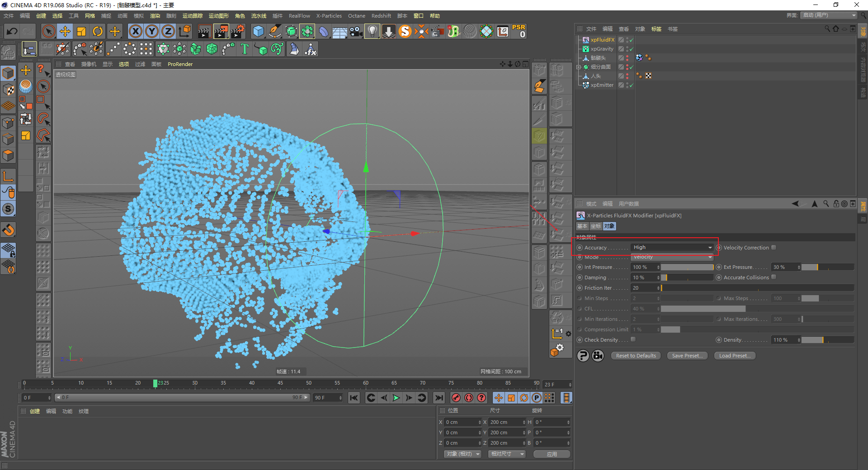Click the orange S icon in toolbar
Viewport: 868px width, 470px height.
pyautogui.click(x=405, y=31)
